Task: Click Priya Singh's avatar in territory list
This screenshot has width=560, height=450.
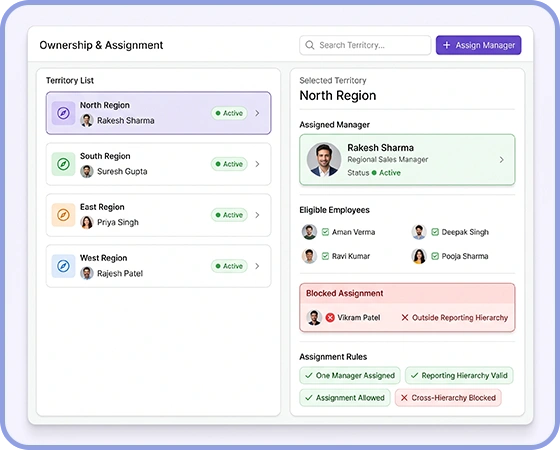Action: pyautogui.click(x=87, y=222)
